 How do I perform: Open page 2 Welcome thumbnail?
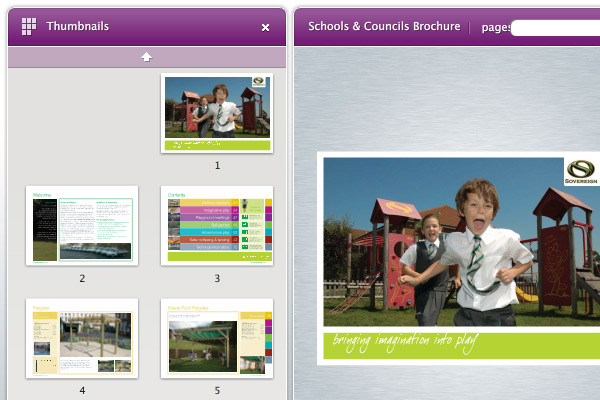82,226
